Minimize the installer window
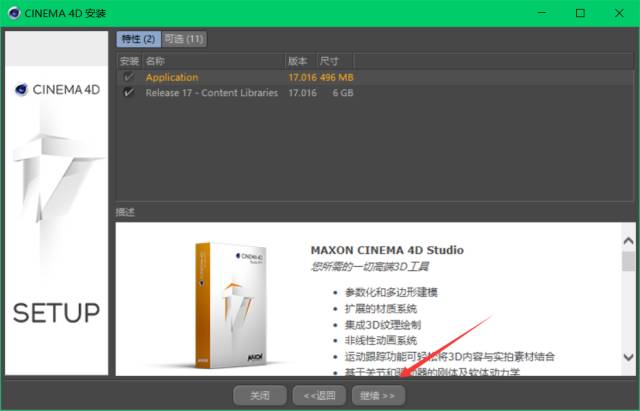Image resolution: width=640 pixels, height=411 pixels. (535, 13)
